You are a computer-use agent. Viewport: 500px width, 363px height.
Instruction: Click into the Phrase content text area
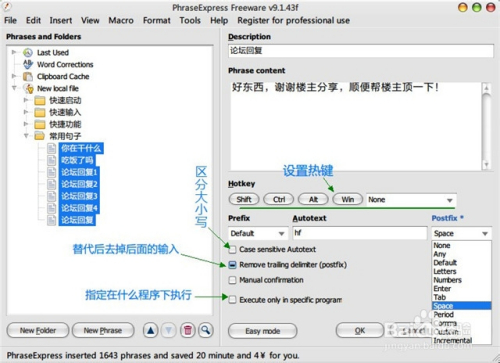point(355,126)
